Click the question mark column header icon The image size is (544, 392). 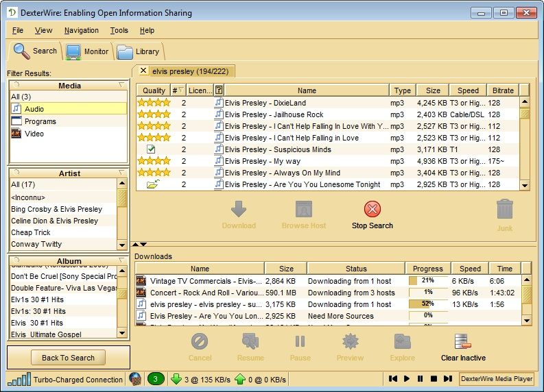(x=219, y=90)
